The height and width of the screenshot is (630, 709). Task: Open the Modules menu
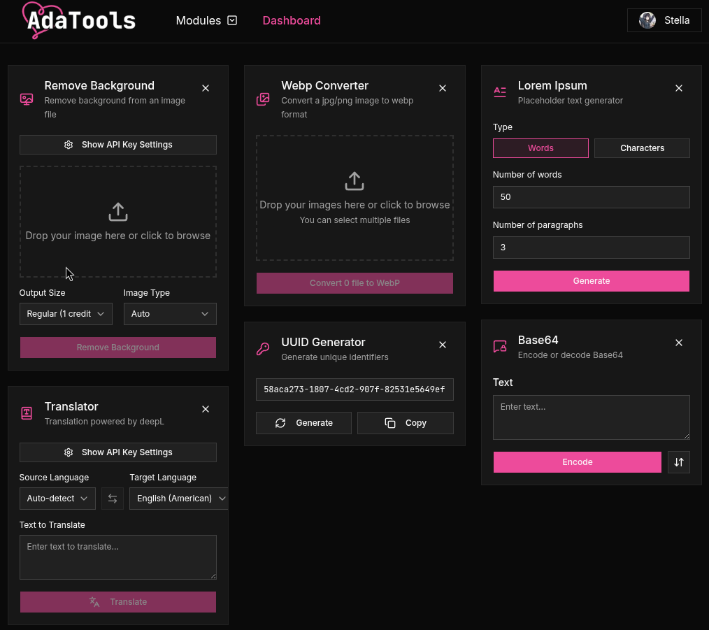tap(206, 20)
